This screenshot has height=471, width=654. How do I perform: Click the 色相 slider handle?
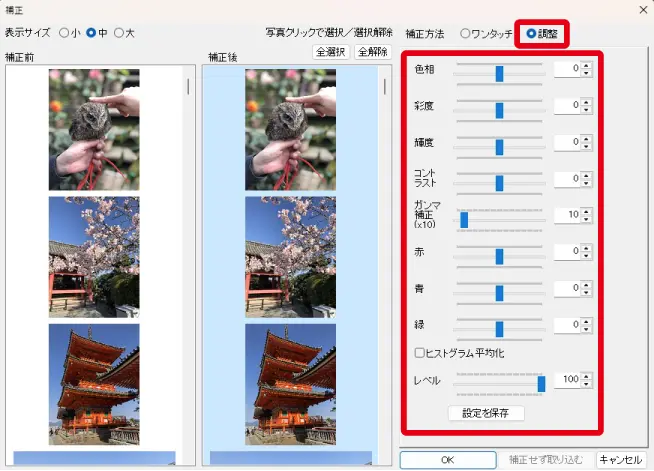[499, 74]
